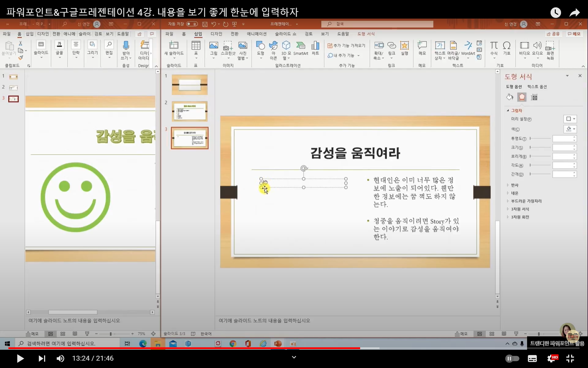This screenshot has width=588, height=368.
Task: Click Get Add-ins (추가 기능 가져오기)
Action: coord(346,46)
